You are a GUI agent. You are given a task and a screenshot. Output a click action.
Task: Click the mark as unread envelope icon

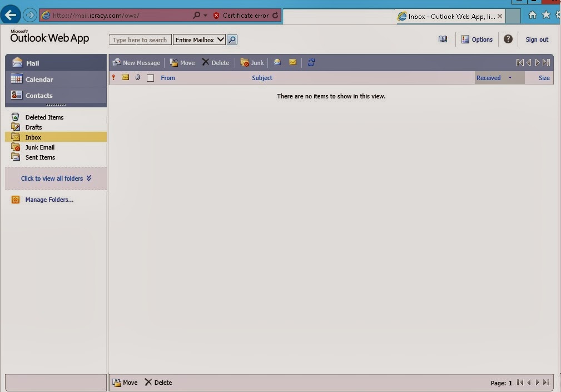tap(292, 62)
